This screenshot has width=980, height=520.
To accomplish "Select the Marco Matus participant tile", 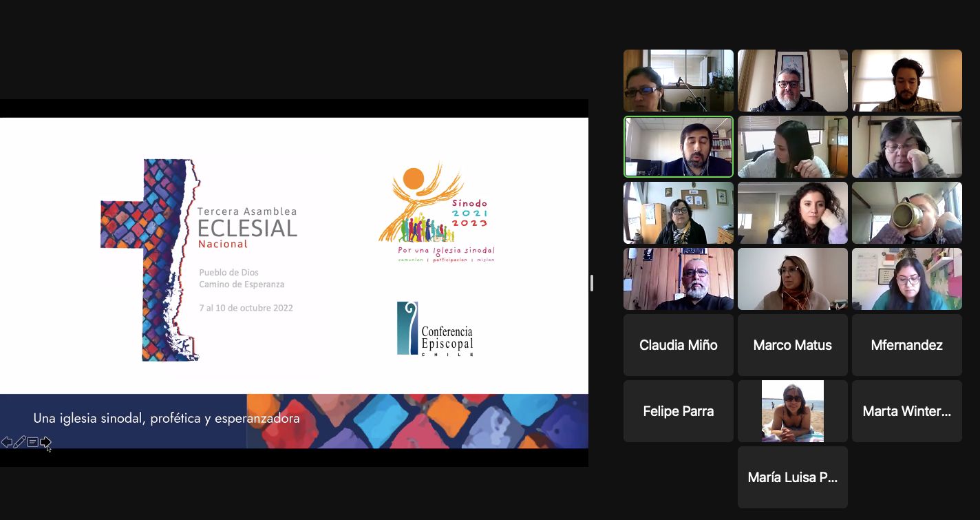I will pos(792,345).
